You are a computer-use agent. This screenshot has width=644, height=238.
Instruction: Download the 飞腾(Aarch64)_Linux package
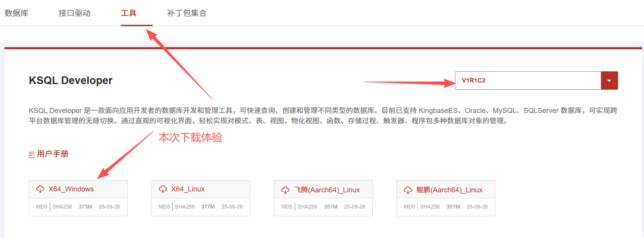coord(327,190)
